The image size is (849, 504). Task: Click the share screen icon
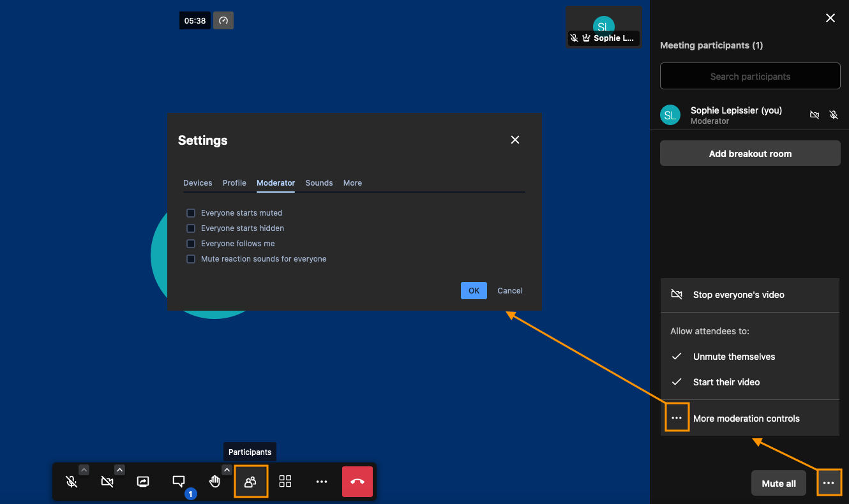[143, 482]
